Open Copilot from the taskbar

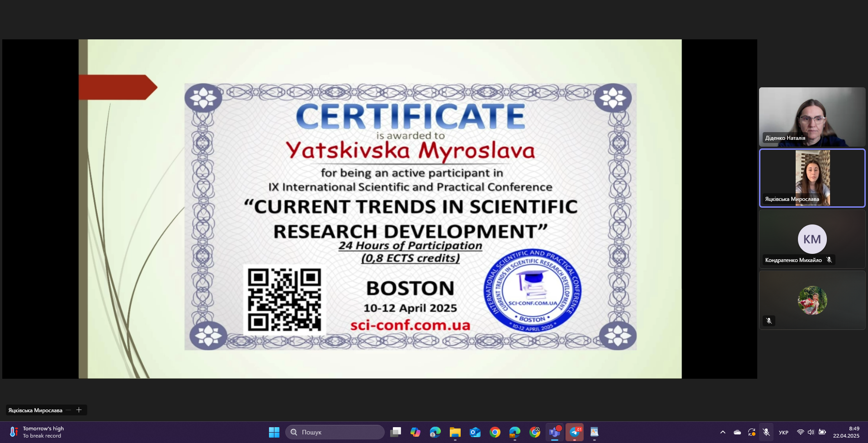pyautogui.click(x=415, y=432)
